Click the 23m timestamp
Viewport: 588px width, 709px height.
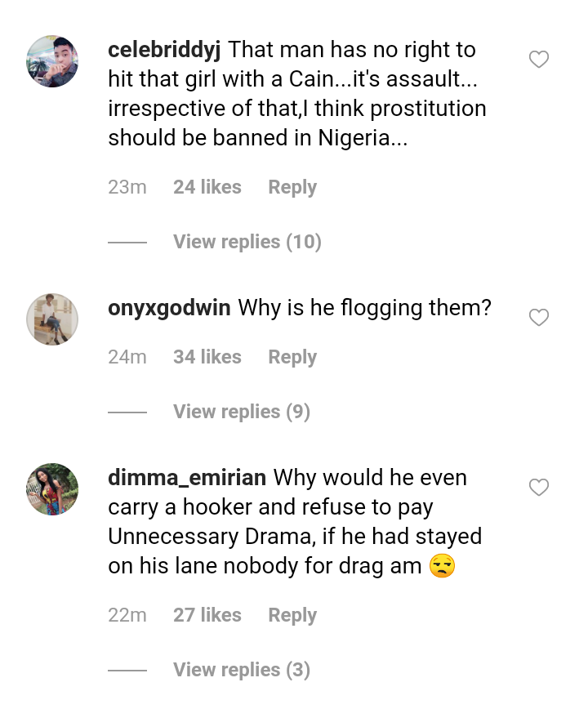(x=127, y=187)
